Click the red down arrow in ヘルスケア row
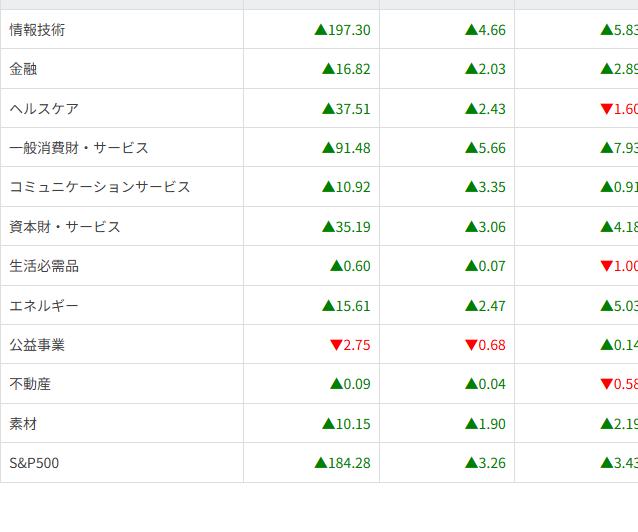 click(x=606, y=109)
